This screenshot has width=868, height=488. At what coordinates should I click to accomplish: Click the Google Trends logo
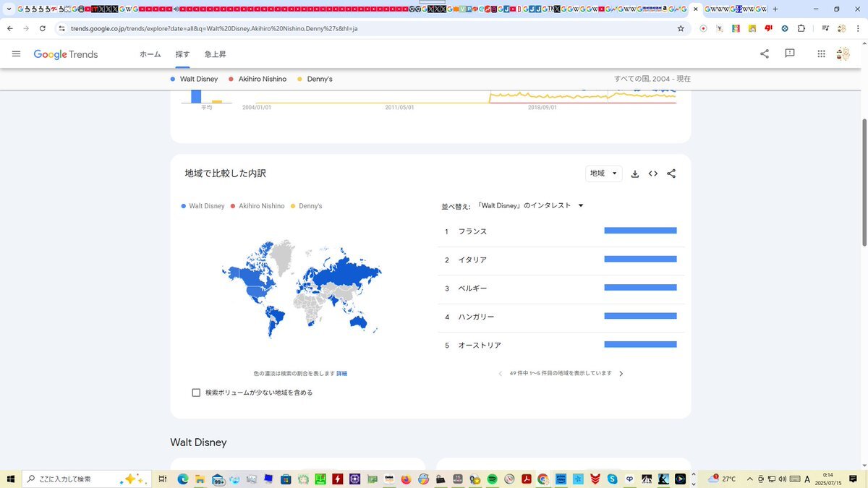point(66,54)
